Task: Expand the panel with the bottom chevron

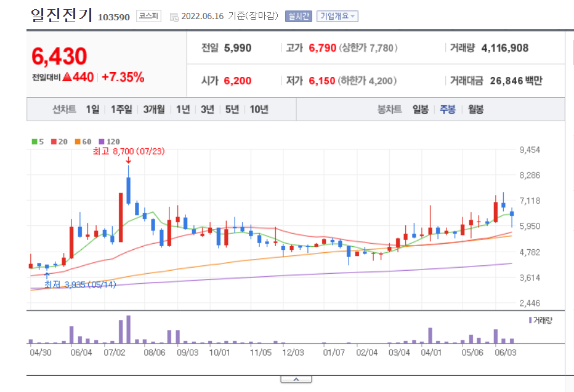Action: 296,379
